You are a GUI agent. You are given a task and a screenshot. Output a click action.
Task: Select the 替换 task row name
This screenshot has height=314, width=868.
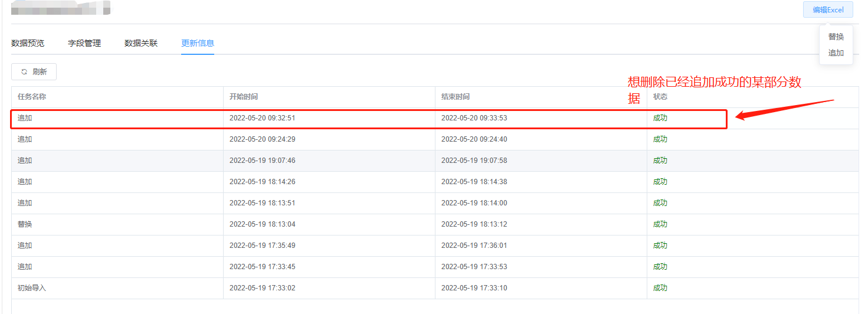click(25, 224)
